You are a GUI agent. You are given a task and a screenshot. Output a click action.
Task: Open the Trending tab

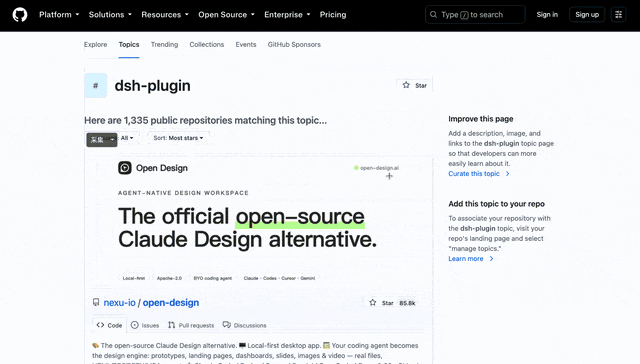point(164,44)
